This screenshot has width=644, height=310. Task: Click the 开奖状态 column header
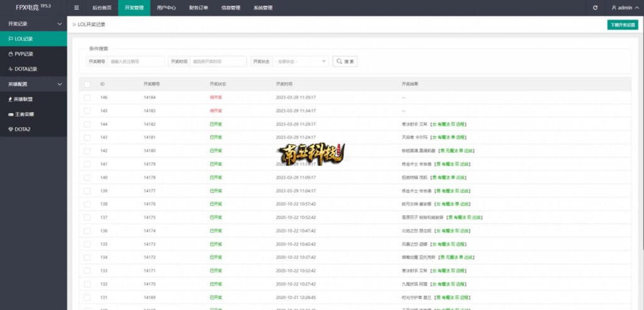click(218, 84)
